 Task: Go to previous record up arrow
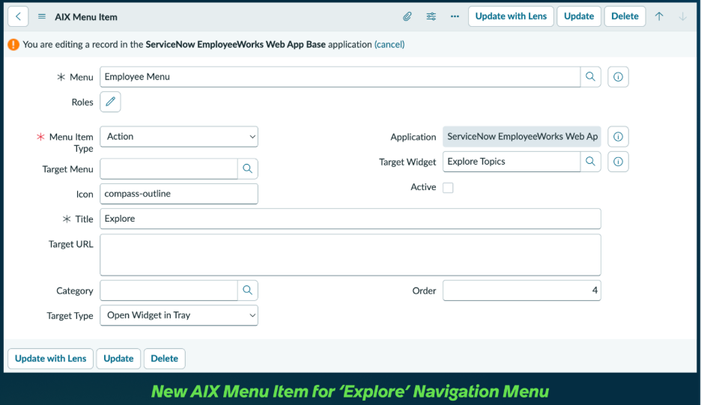[x=659, y=17]
